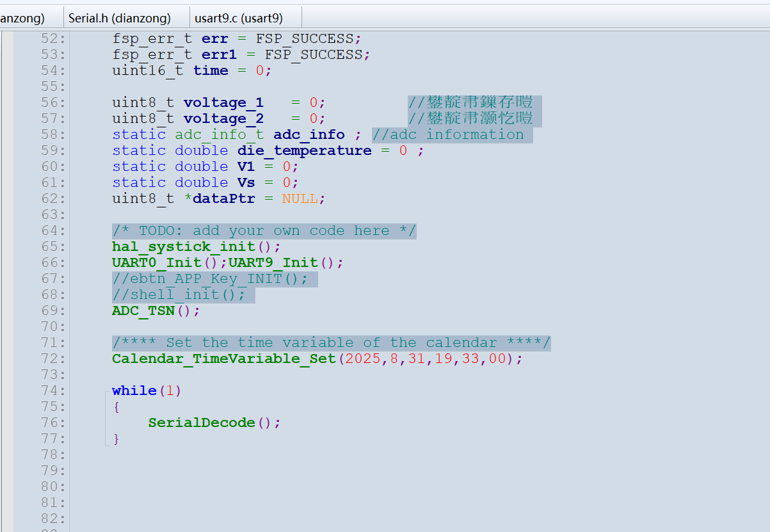Click the voltage_1 variable name
770x532 pixels.
click(x=223, y=102)
